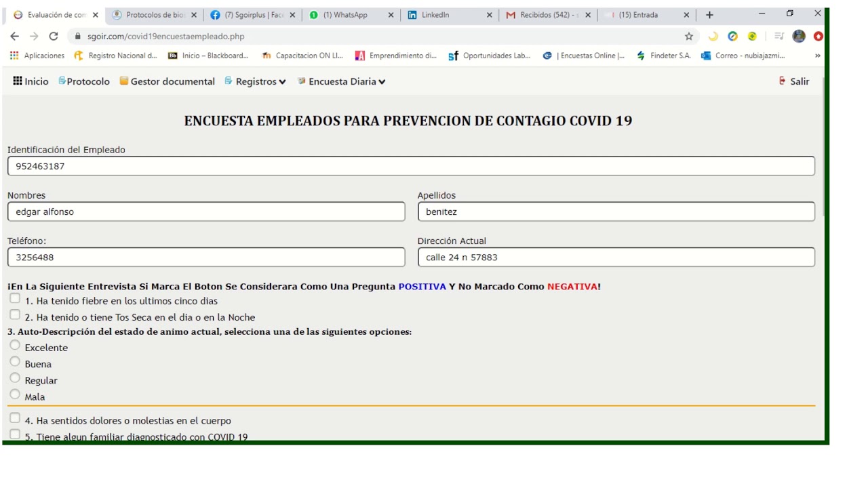Open Inicio from the navigation bar

[31, 81]
